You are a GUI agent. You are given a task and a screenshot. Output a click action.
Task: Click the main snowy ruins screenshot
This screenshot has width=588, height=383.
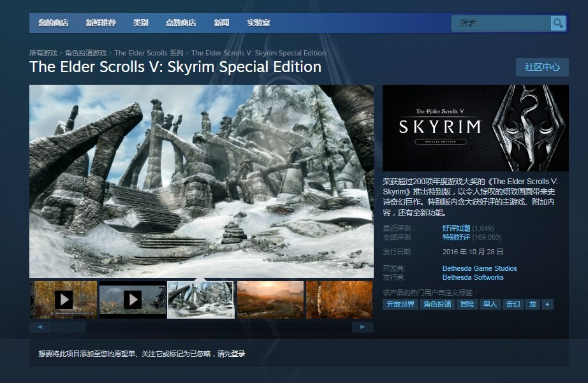click(202, 181)
